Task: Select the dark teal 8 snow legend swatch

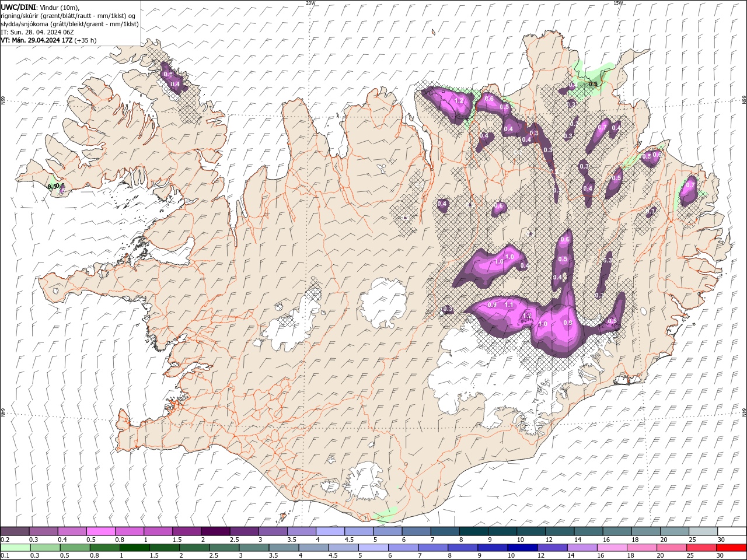Action: point(473,531)
